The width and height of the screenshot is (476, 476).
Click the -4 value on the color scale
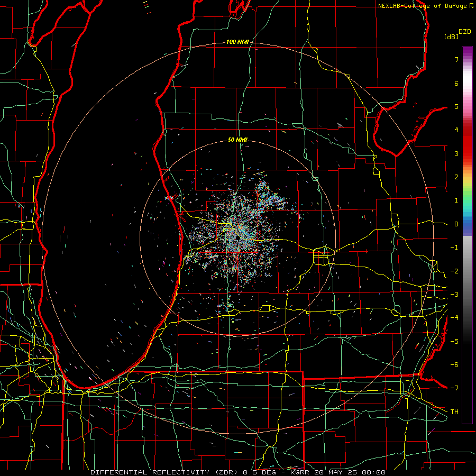(x=454, y=318)
